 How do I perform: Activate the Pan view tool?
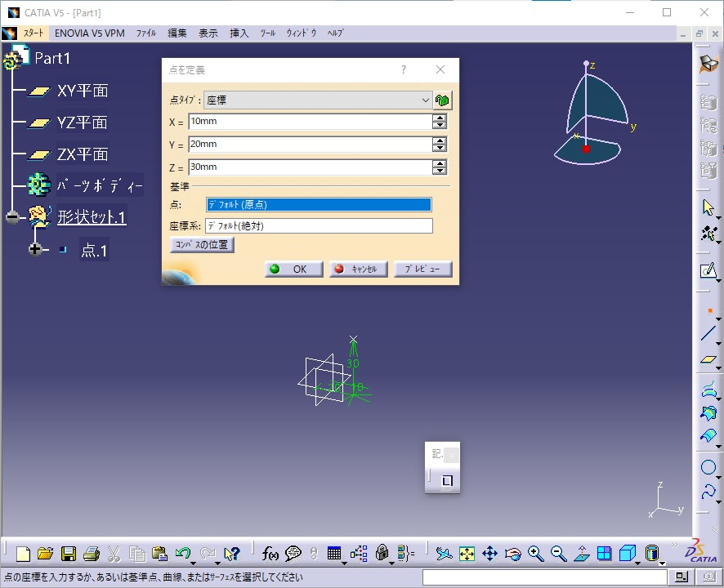(489, 554)
